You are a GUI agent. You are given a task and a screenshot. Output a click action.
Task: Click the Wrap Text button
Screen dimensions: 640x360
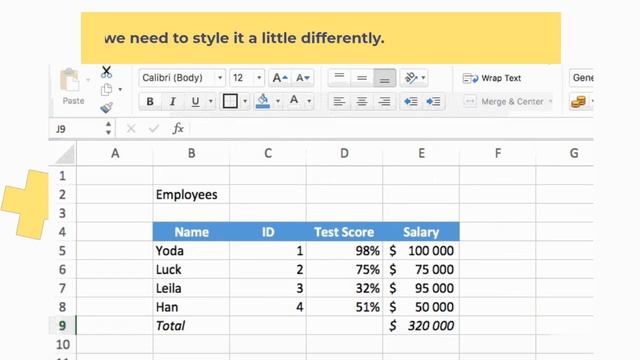(x=492, y=78)
